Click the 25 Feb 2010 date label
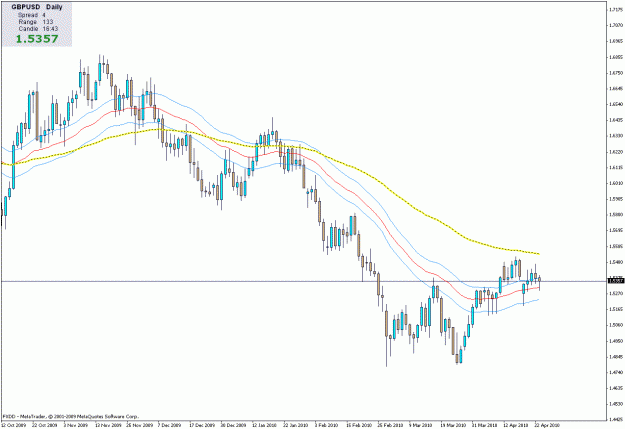 point(390,425)
